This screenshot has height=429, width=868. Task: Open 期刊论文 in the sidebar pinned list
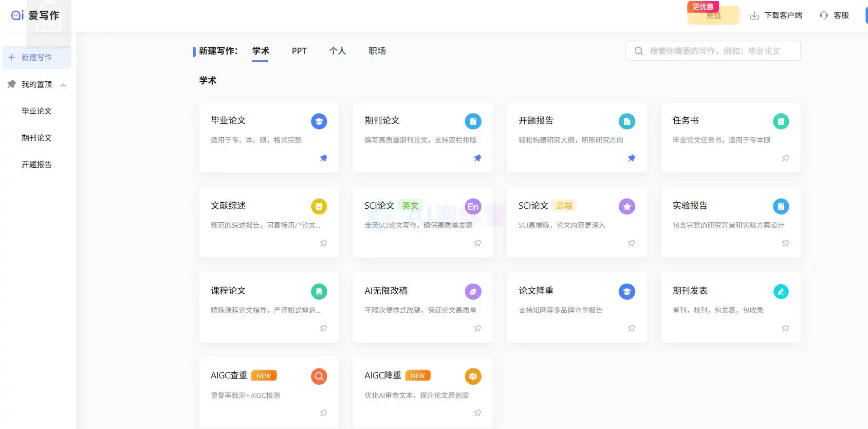(x=37, y=138)
